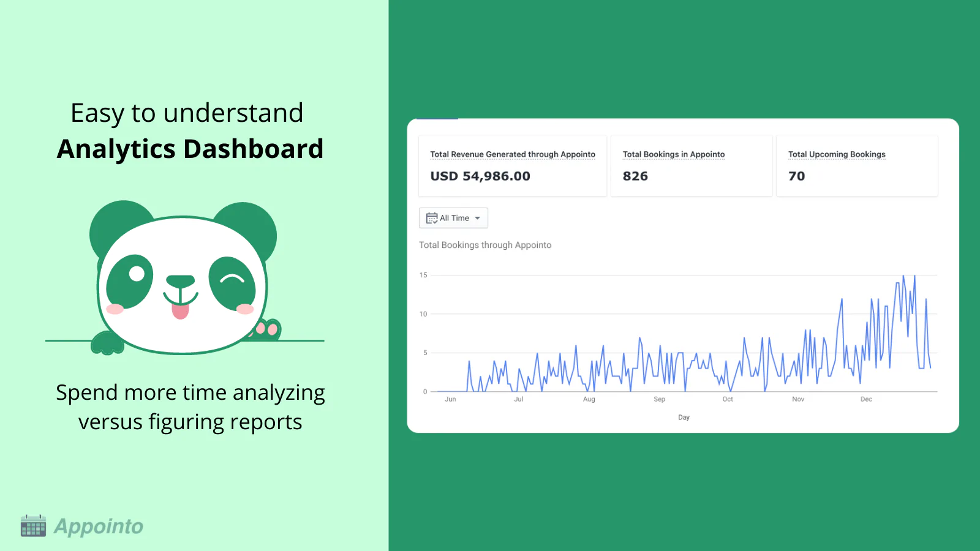Viewport: 980px width, 551px height.
Task: Click the Dec label on chart axis
Action: coord(865,399)
